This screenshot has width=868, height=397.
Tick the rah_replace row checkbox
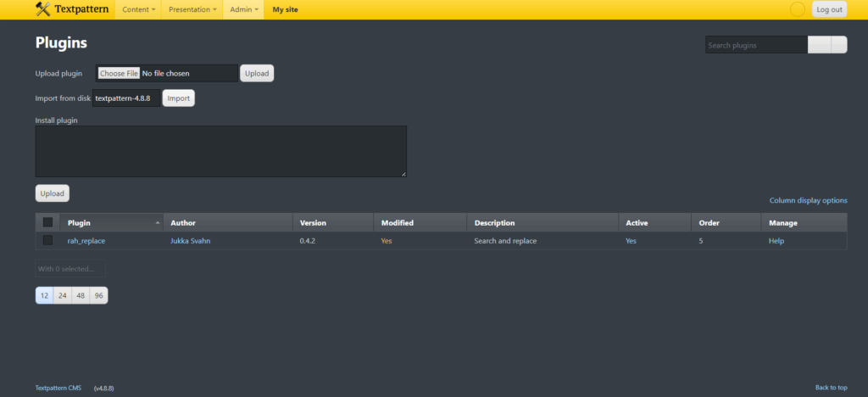click(47, 240)
